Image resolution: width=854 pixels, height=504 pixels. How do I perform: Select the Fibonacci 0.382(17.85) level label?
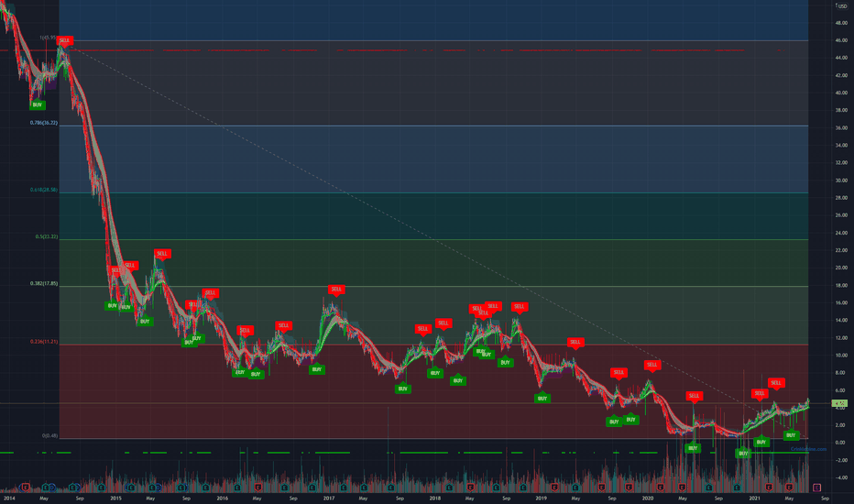pyautogui.click(x=44, y=284)
